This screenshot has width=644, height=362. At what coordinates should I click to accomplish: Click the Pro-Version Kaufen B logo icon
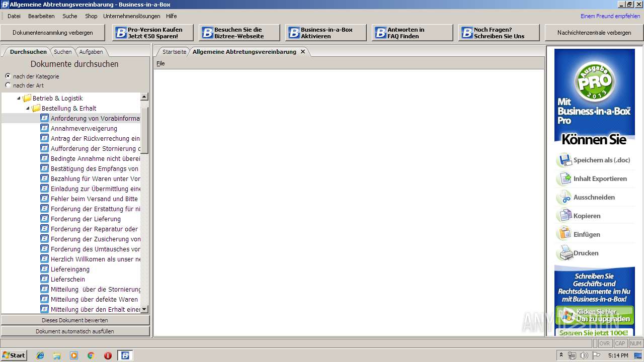(121, 33)
